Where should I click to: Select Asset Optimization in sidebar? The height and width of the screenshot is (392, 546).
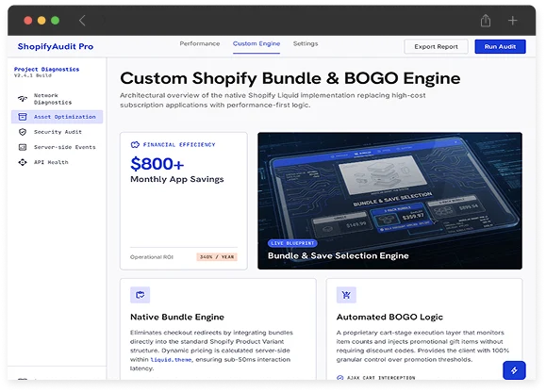click(57, 117)
